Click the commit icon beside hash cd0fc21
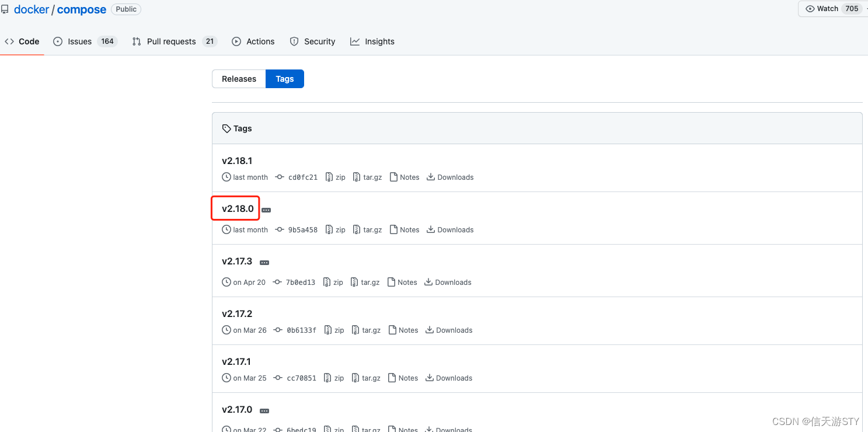This screenshot has height=432, width=868. (279, 177)
